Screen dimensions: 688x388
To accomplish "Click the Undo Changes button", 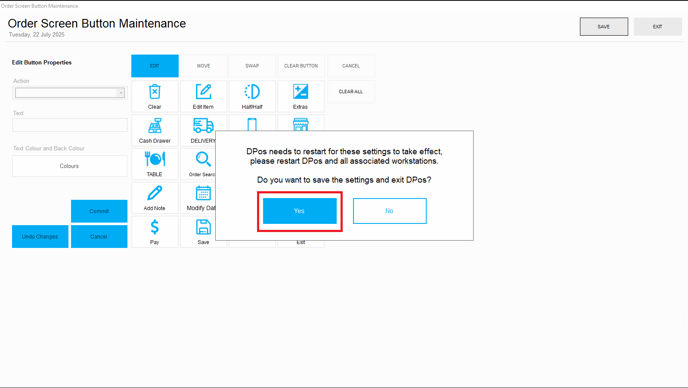I will [40, 237].
